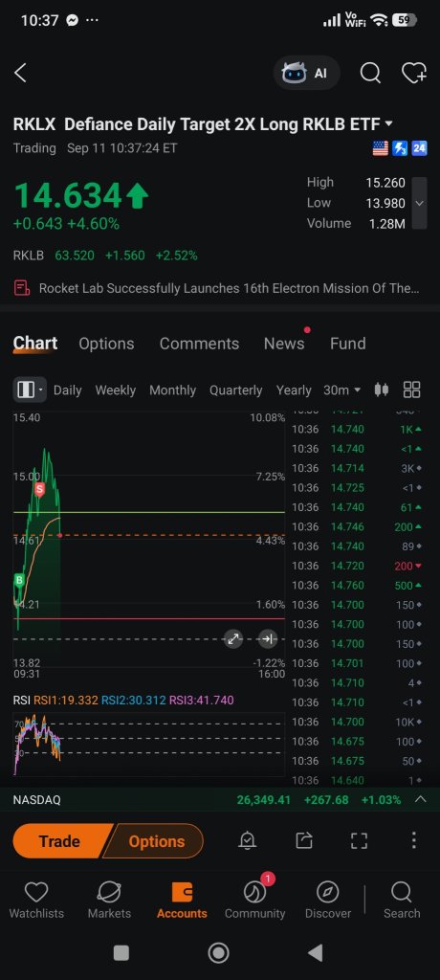Select Weekly chart interval

coord(115,390)
